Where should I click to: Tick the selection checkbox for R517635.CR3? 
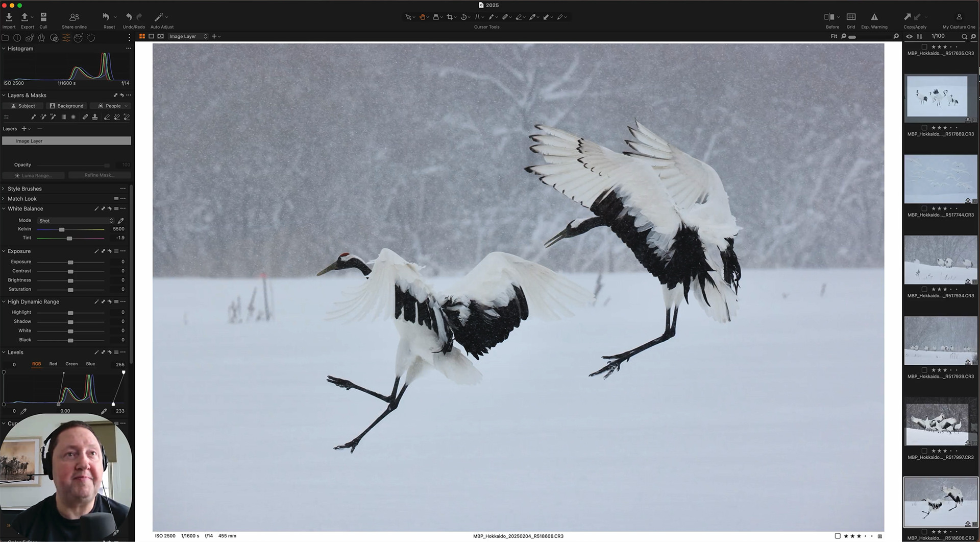(x=924, y=46)
